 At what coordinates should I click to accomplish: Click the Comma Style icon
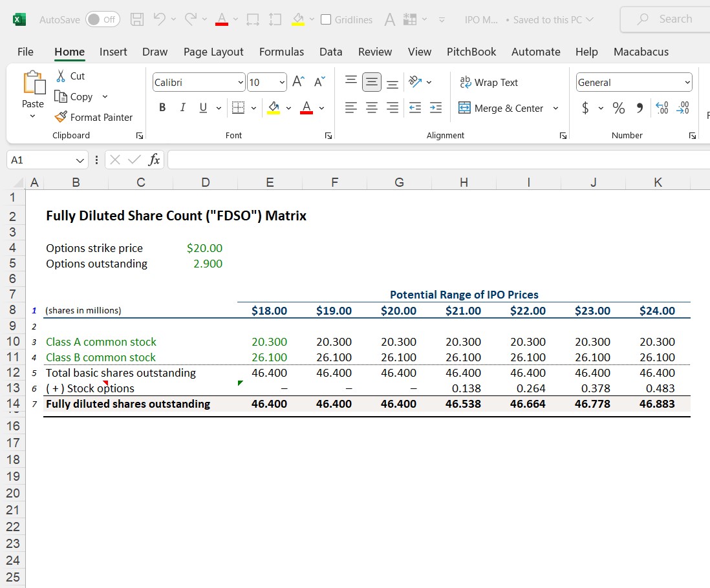[x=641, y=109]
